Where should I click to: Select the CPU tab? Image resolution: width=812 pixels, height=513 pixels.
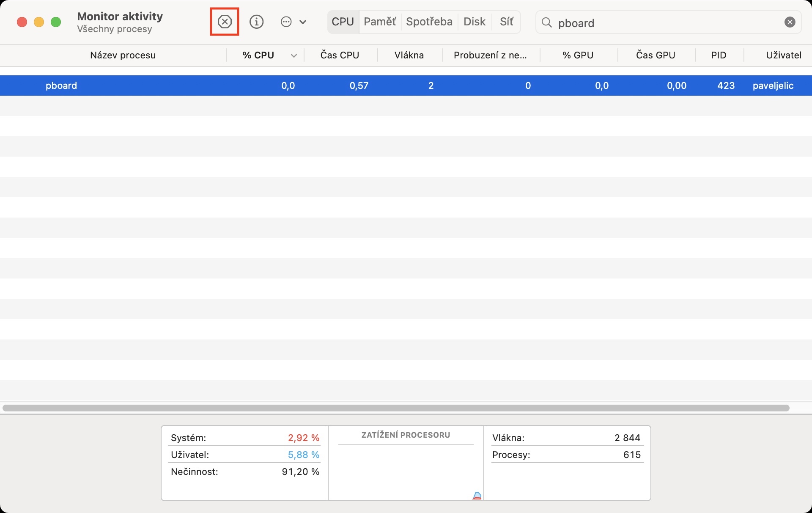pos(343,22)
